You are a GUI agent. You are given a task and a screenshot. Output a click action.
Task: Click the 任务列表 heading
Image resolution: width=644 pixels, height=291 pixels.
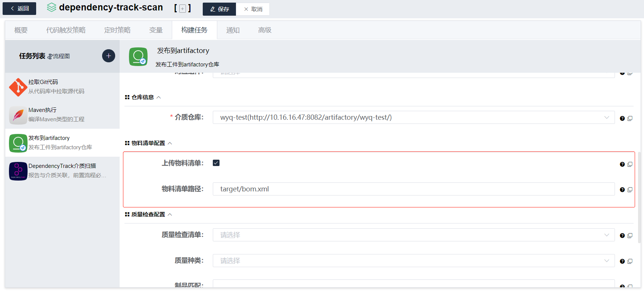[32, 56]
